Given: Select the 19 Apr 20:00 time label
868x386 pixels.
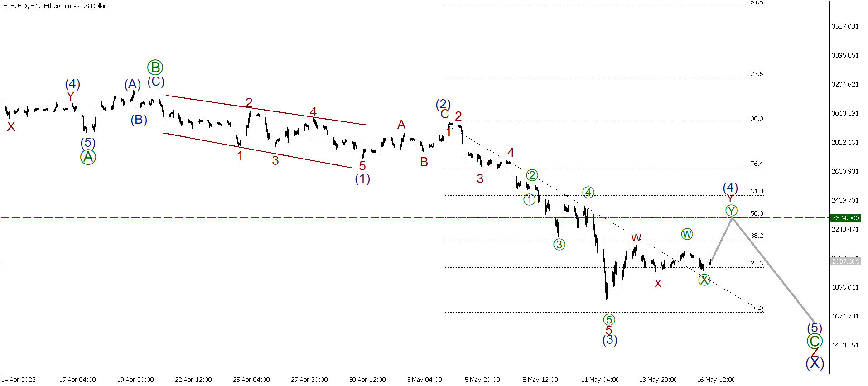Looking at the screenshot, I should tap(135, 380).
